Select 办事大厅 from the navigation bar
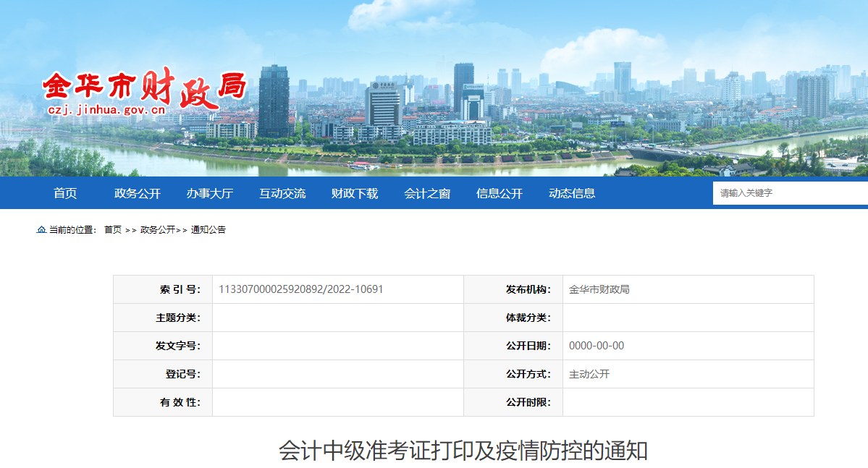The width and height of the screenshot is (868, 468). click(208, 192)
